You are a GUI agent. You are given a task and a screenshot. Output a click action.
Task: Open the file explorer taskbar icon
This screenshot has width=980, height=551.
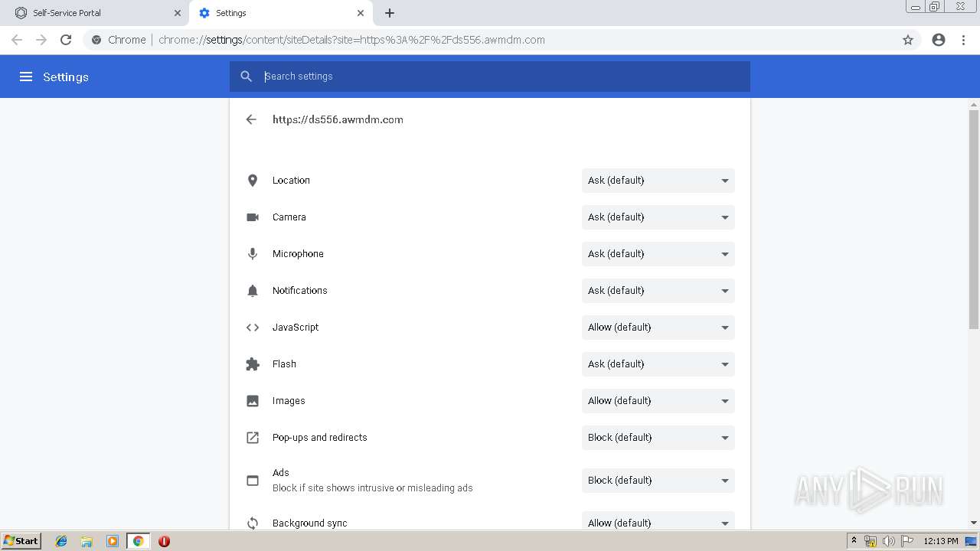tap(87, 541)
